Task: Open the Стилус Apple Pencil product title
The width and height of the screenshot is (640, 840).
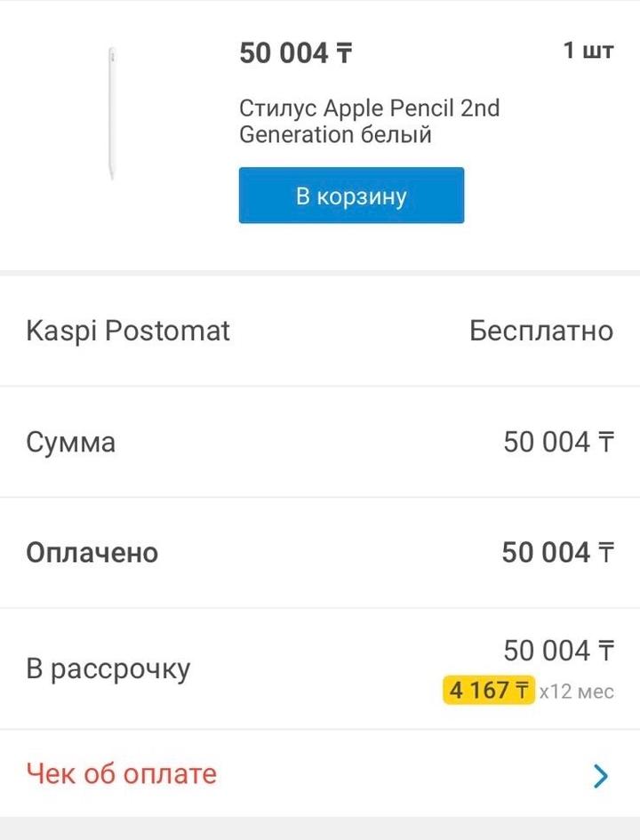Action: coord(369,122)
